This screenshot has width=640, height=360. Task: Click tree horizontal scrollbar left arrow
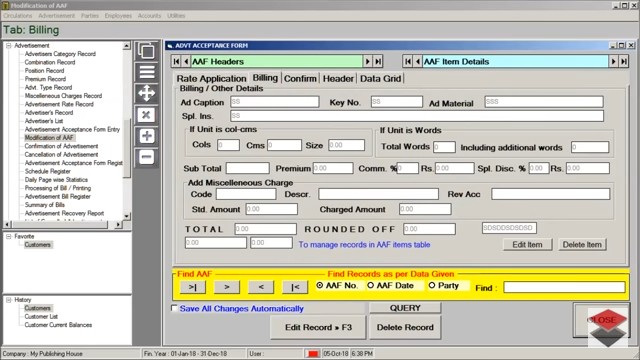point(7,224)
